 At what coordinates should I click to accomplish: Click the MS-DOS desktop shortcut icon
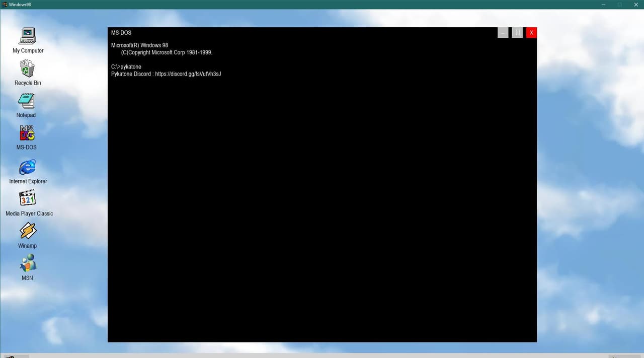pos(27,133)
